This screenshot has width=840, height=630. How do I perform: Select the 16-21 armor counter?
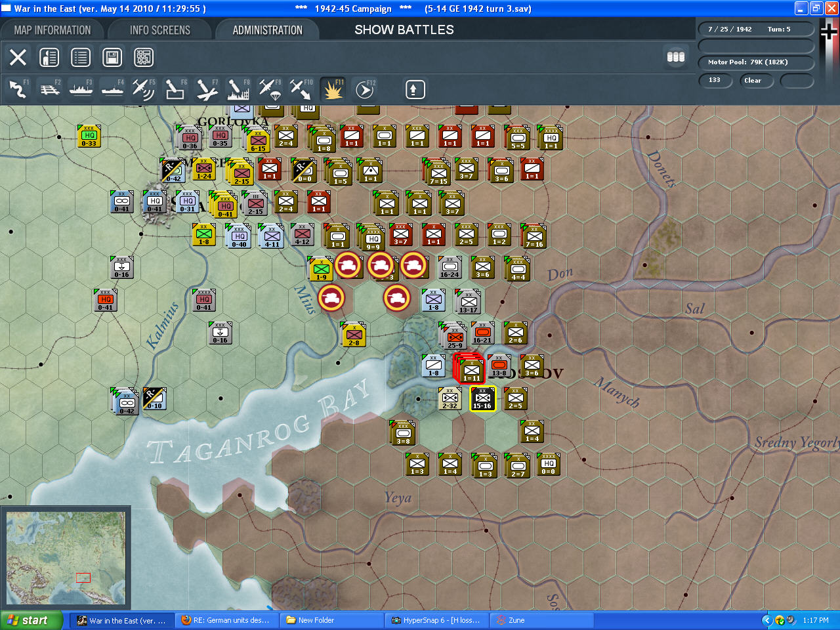coord(482,333)
